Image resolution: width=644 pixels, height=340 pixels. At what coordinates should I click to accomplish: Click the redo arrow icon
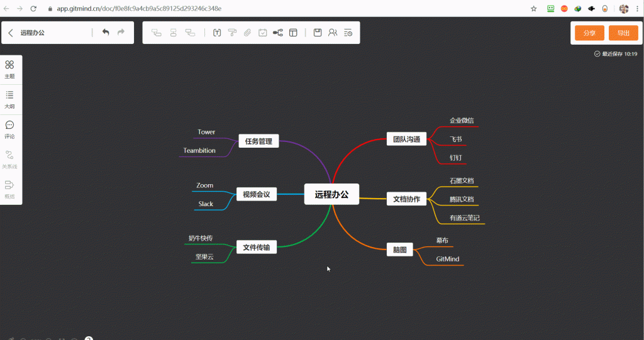(x=121, y=33)
